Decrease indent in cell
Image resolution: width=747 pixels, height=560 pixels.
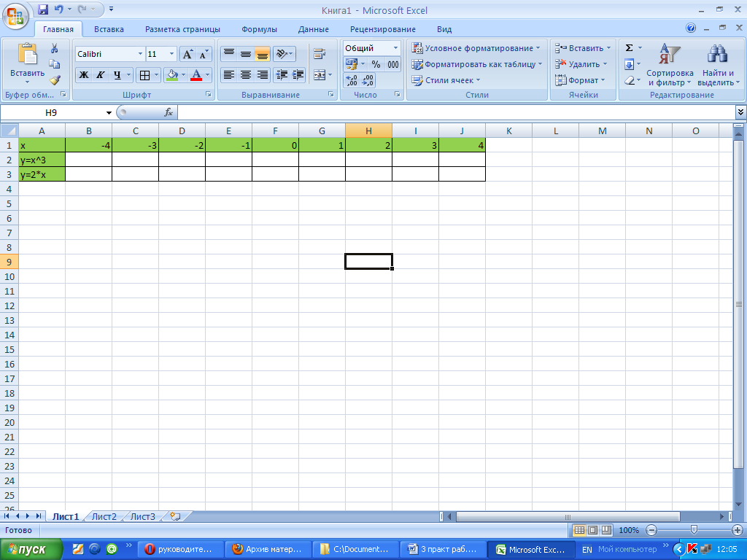[282, 75]
